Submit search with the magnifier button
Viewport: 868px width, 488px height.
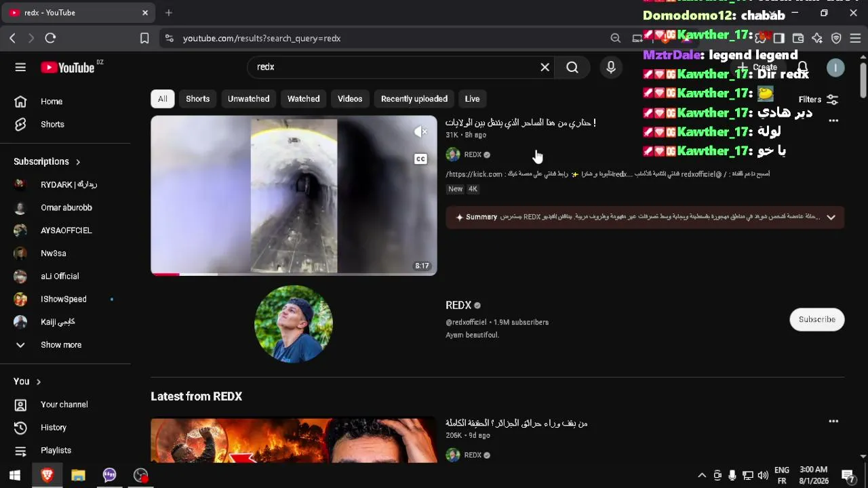pos(572,67)
